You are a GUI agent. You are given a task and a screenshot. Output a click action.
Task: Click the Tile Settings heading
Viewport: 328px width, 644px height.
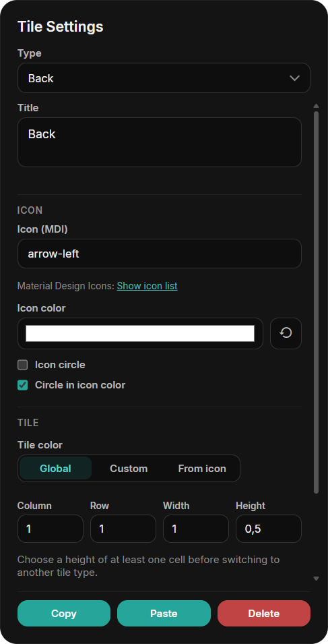tap(60, 27)
